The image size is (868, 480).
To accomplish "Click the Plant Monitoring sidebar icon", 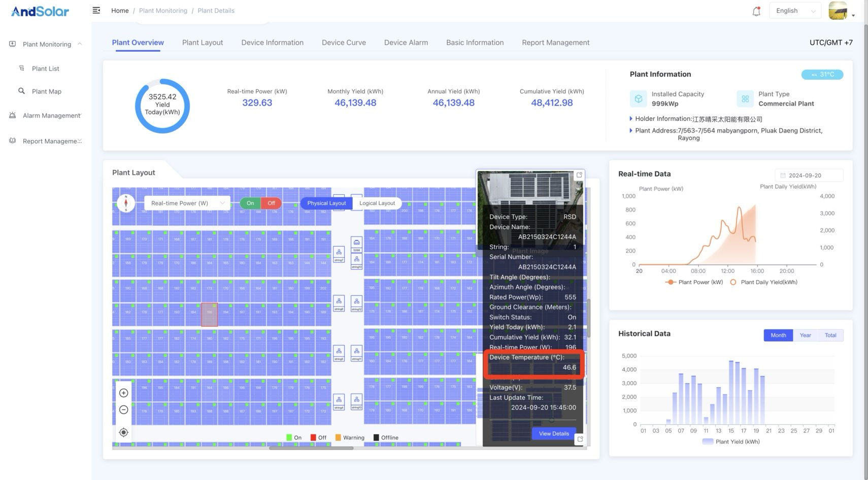I will [13, 44].
